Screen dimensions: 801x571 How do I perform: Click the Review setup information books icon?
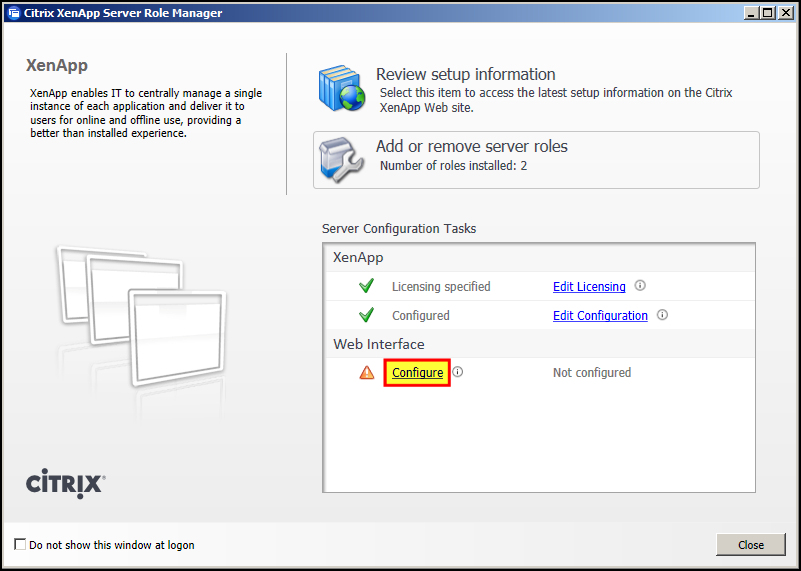342,88
